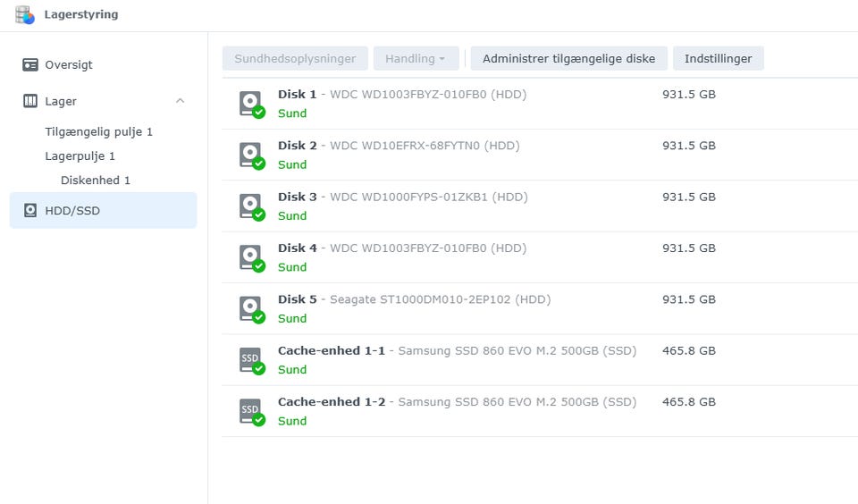Select Diskenhed 1 in the sidebar
858x504 pixels.
96,181
